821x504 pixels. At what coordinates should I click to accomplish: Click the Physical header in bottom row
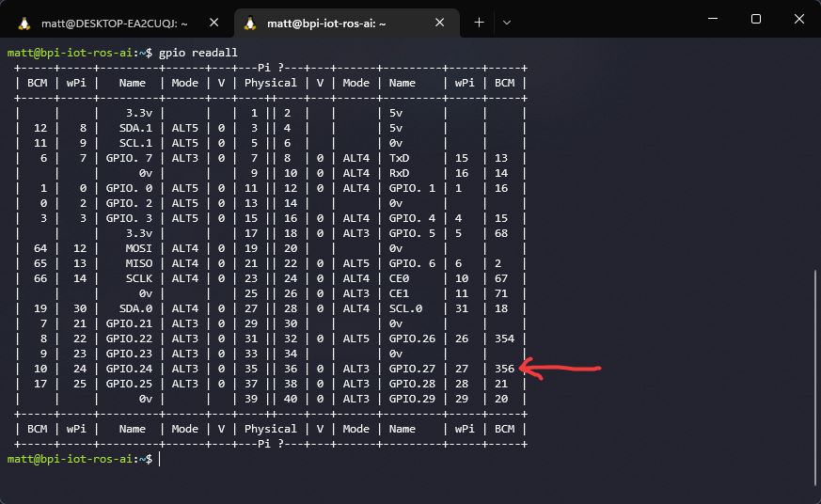(x=270, y=429)
